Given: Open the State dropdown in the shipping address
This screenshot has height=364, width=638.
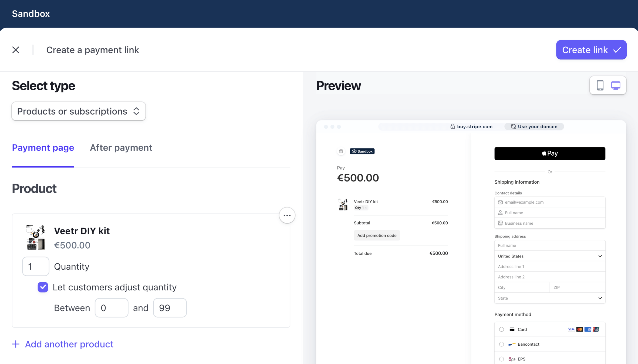Looking at the screenshot, I should point(550,298).
